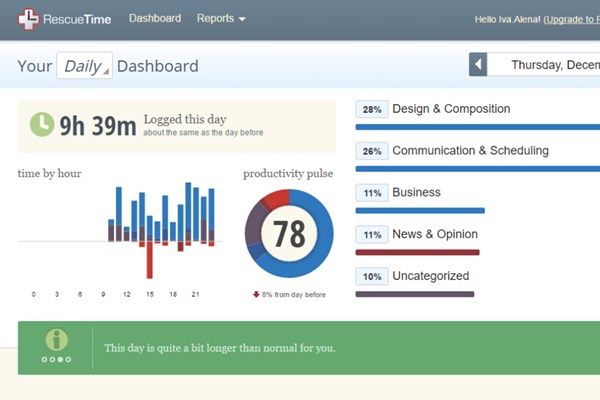Screen dimensions: 600x400
Task: Click the RescueTime logo icon
Action: pos(29,18)
